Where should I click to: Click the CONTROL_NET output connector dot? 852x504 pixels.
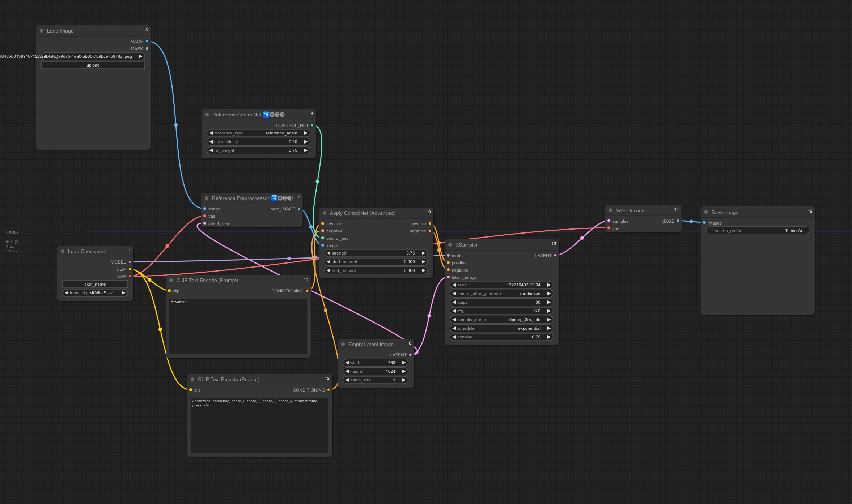point(312,125)
